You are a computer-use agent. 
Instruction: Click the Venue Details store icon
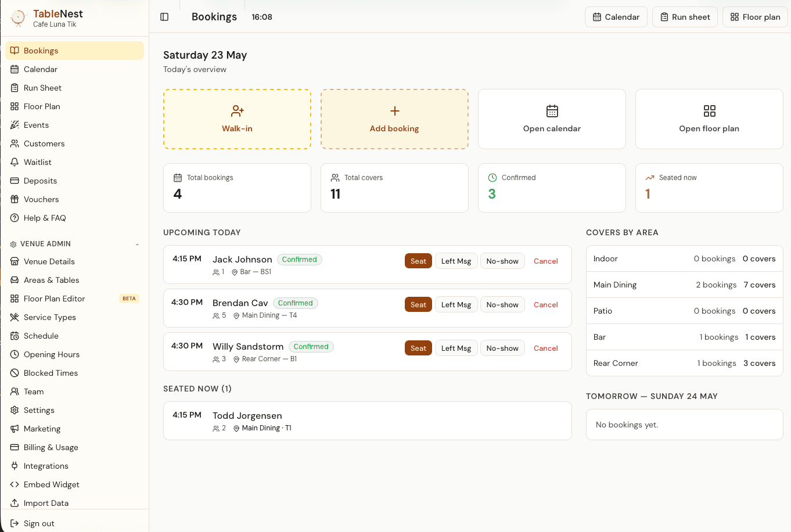15,261
